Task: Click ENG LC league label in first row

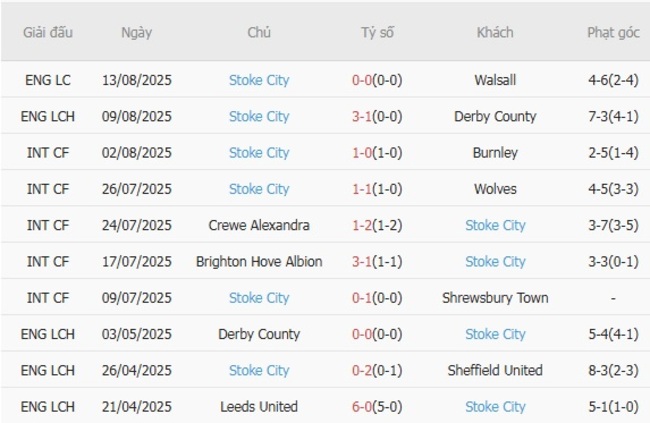Action: click(x=47, y=80)
